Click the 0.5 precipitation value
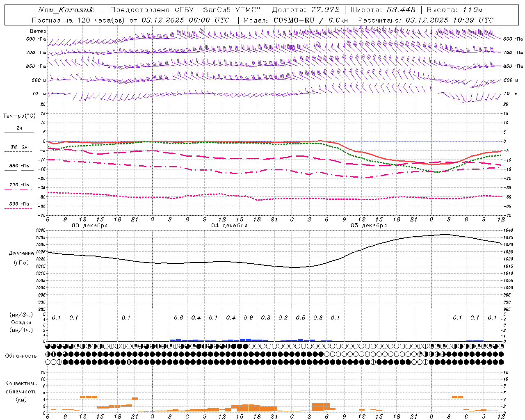Image resolution: width=525 pixels, height=420 pixels. pyautogui.click(x=301, y=318)
